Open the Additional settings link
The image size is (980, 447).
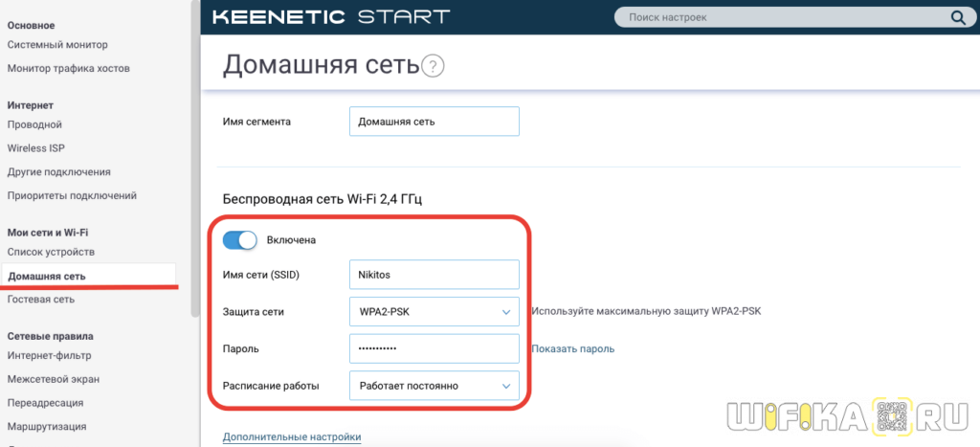292,437
